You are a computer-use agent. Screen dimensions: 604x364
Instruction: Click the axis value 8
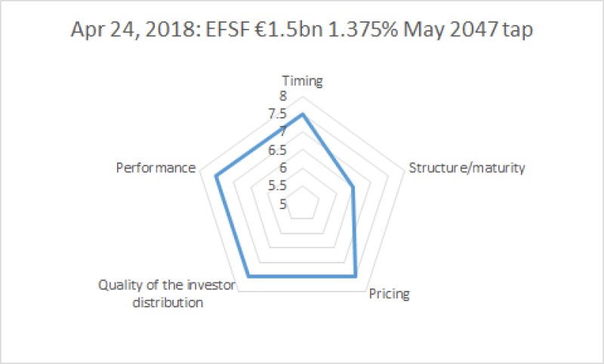[x=282, y=97]
